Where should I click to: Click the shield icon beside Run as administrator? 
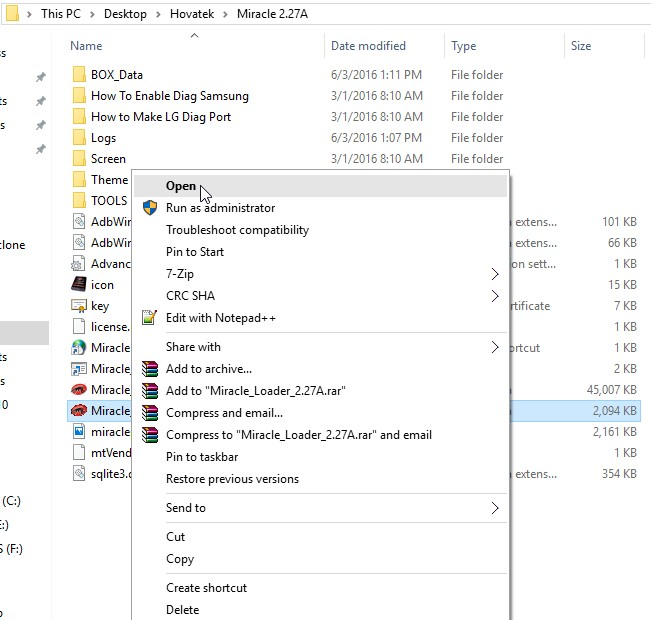(x=150, y=208)
